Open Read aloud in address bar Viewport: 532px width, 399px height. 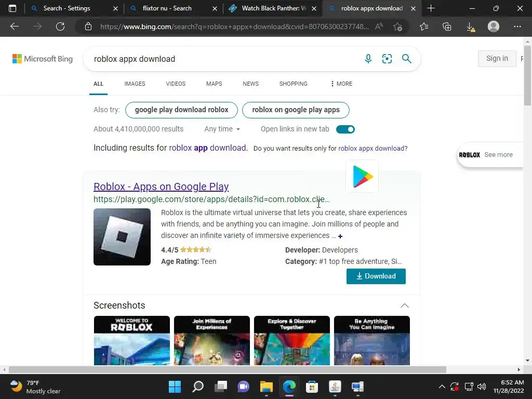point(379,26)
